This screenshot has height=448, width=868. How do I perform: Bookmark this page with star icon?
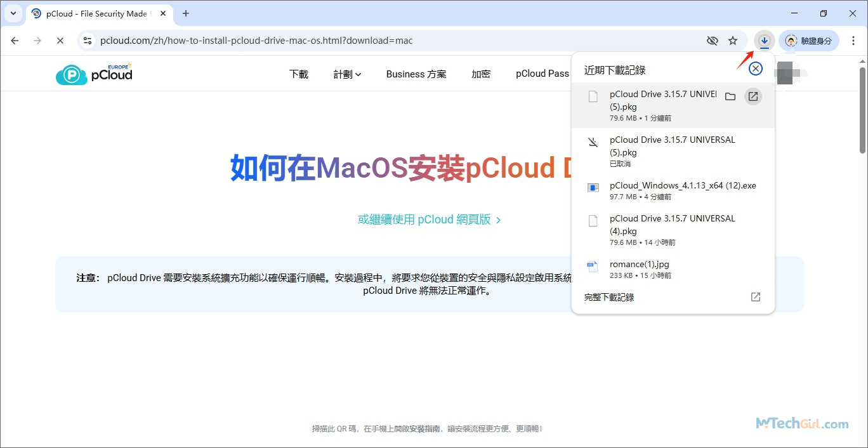tap(733, 41)
